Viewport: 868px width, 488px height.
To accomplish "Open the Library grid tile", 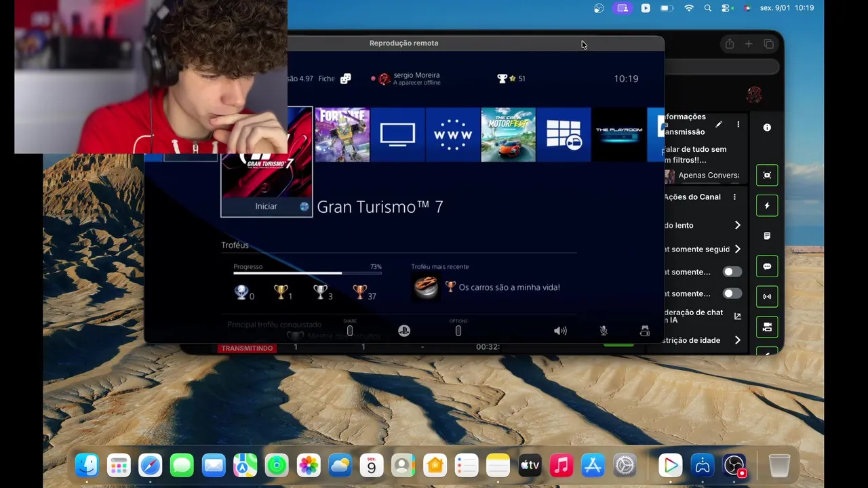I will tap(564, 134).
